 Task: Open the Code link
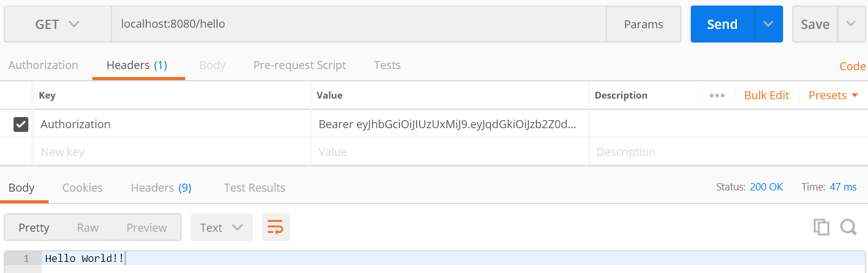click(852, 67)
